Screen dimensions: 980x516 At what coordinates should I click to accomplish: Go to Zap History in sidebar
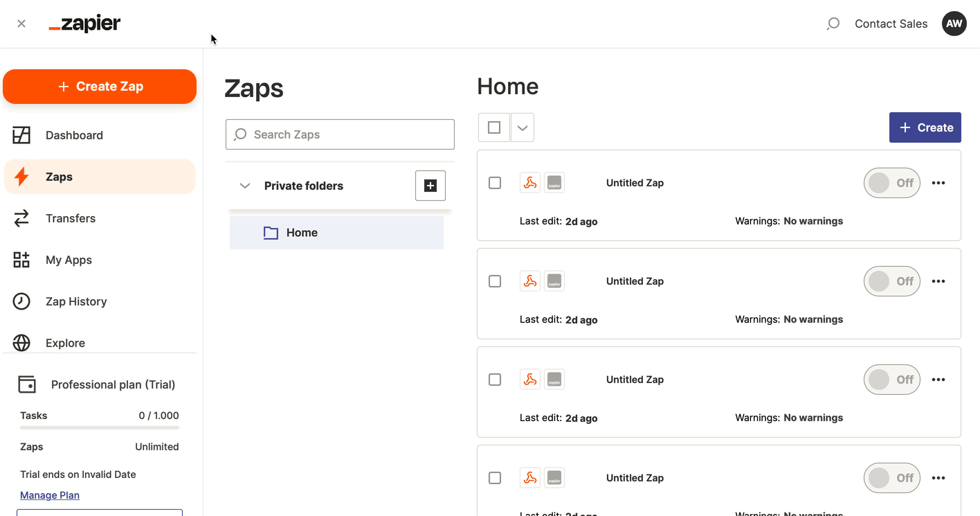pyautogui.click(x=76, y=301)
